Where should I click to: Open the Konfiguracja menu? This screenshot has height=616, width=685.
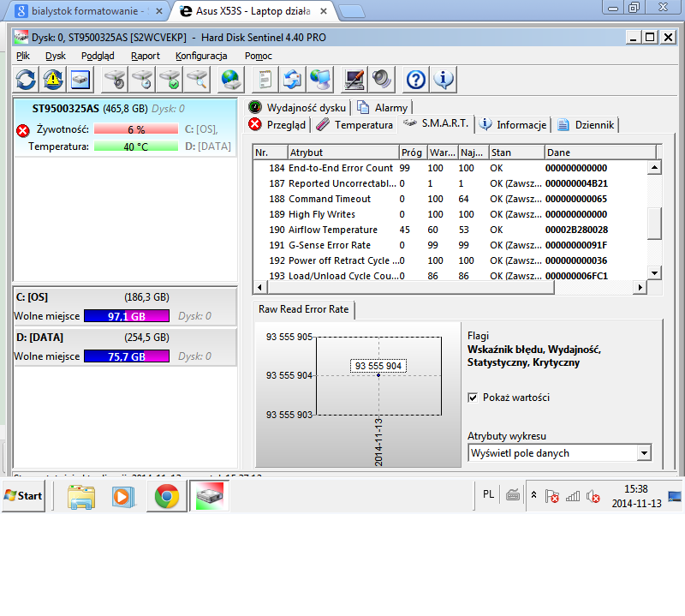coord(201,56)
